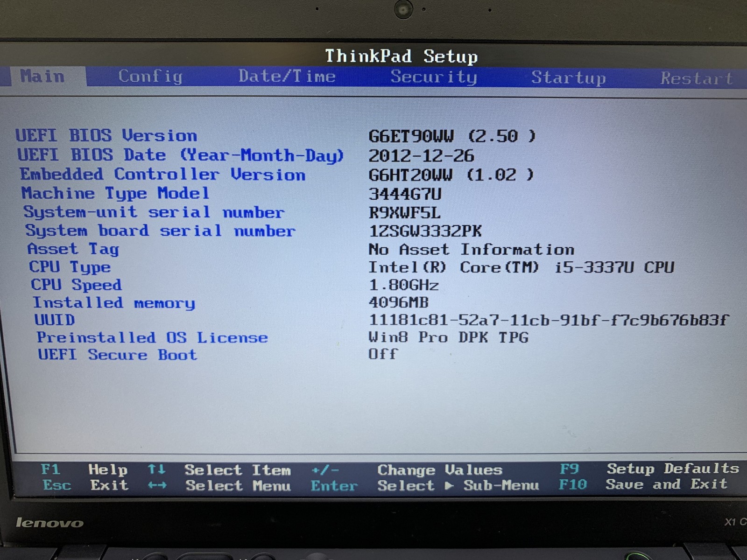The width and height of the screenshot is (747, 560).
Task: Select Installed memory label
Action: point(113,303)
